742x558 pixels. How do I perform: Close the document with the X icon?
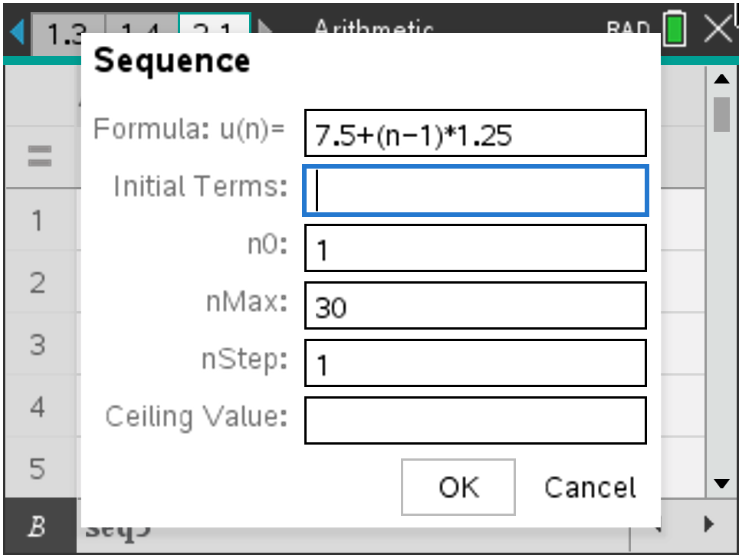[x=719, y=28]
